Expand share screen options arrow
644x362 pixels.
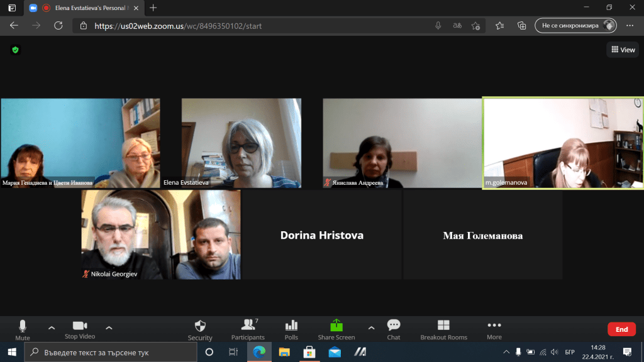[x=371, y=327]
